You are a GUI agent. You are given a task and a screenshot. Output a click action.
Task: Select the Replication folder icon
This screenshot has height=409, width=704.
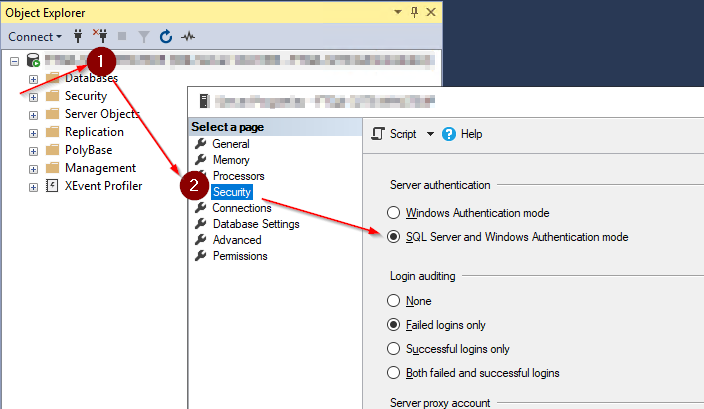click(x=53, y=132)
